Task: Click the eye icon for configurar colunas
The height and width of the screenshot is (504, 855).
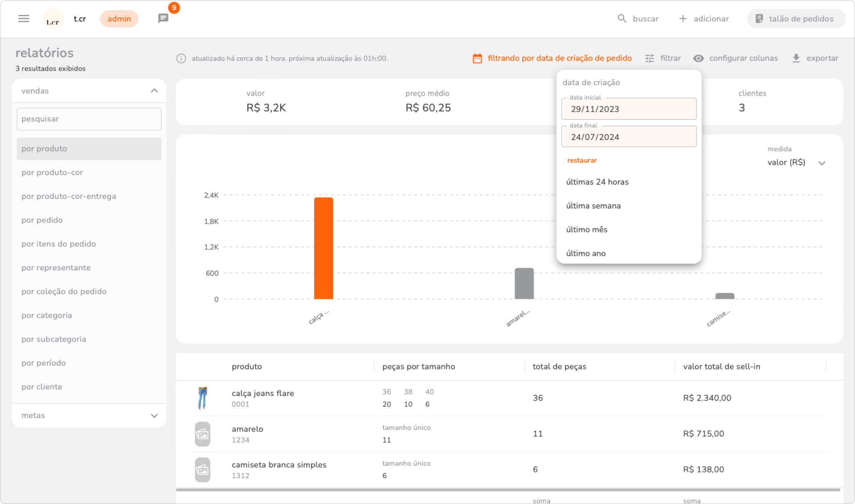Action: (698, 59)
